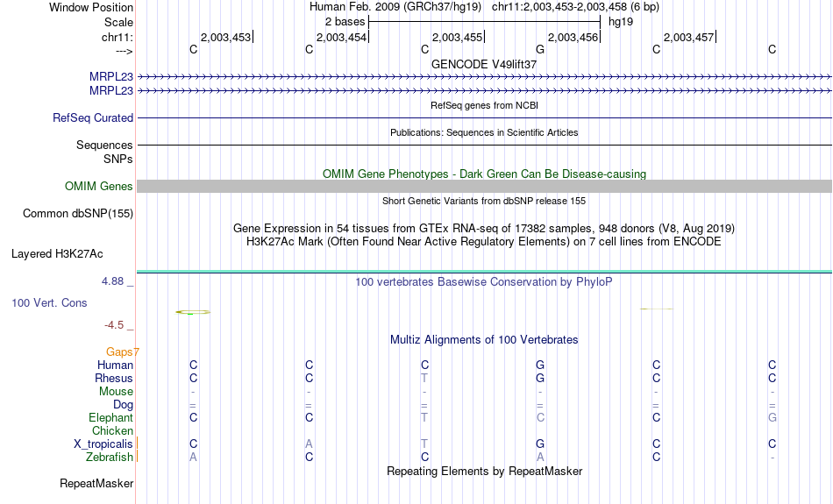Select the X_tropicalis alignment row label

tap(103, 444)
